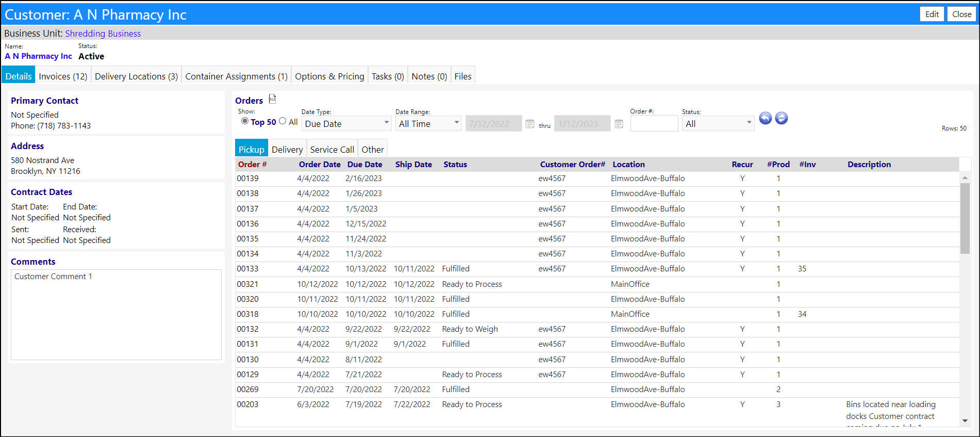Viewport: 980px width, 437px height.
Task: Click due date 2/16/2023
Action: [x=363, y=179]
